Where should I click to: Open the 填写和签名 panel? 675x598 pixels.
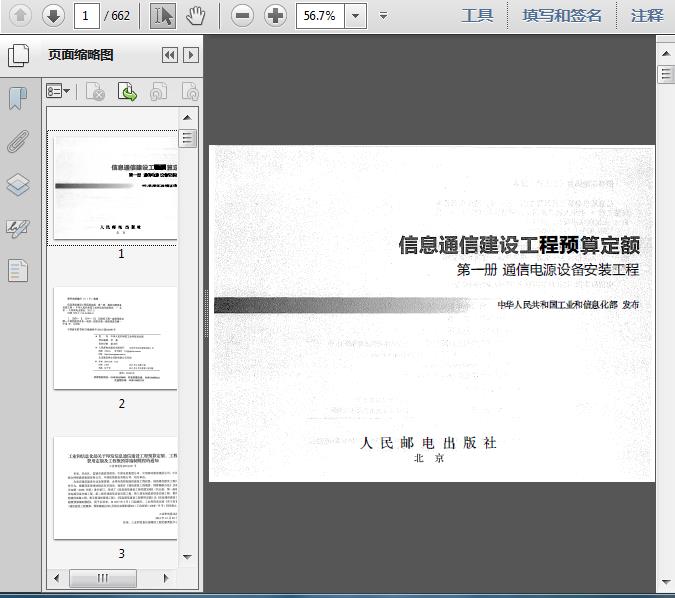(x=562, y=16)
